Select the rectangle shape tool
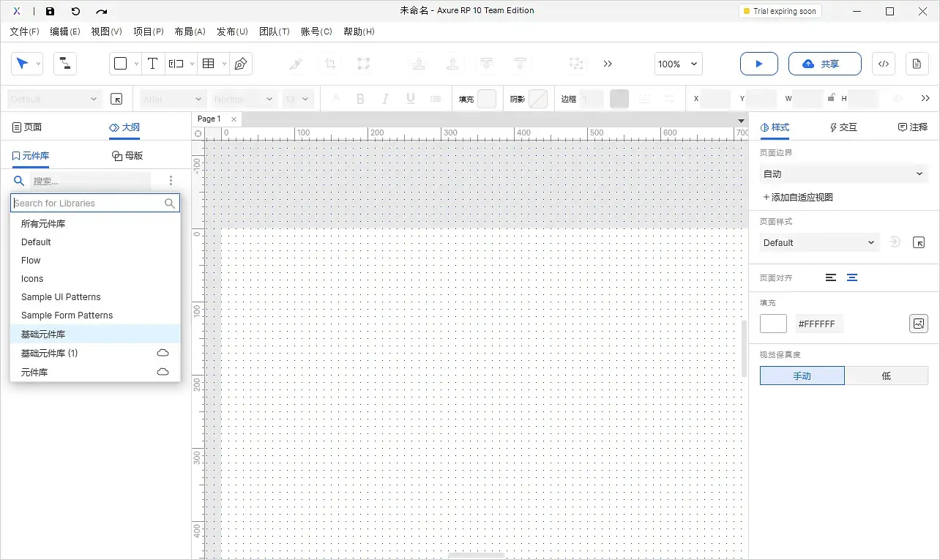The width and height of the screenshot is (940, 560). [x=120, y=64]
